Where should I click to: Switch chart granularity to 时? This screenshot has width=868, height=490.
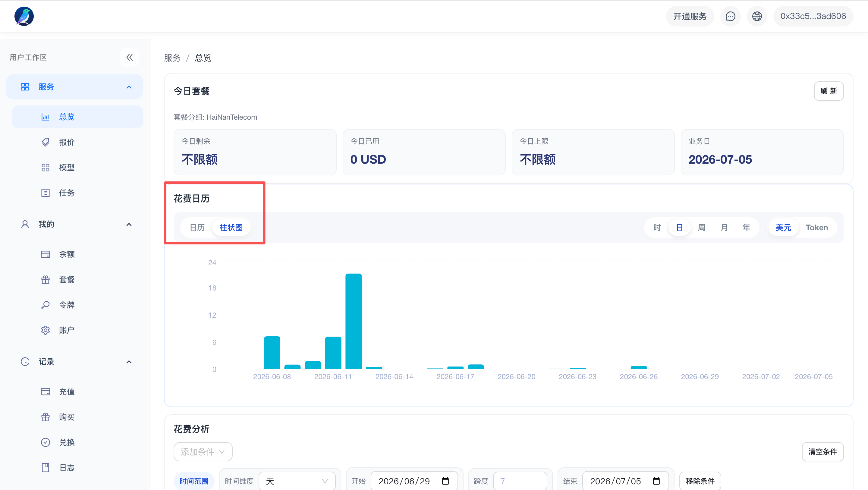pyautogui.click(x=657, y=228)
